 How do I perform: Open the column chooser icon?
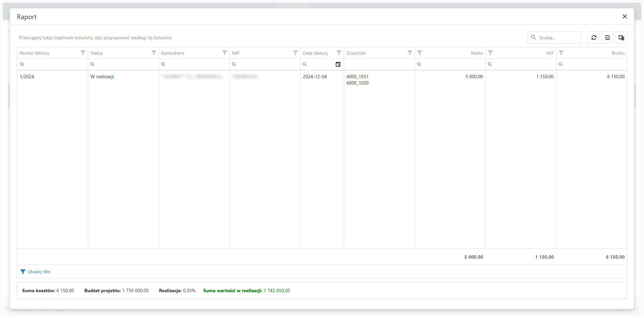point(621,38)
